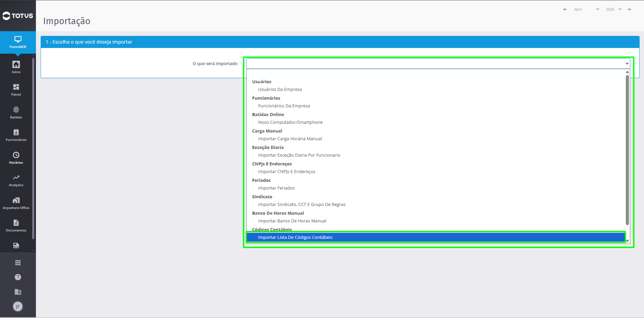Viewport: 644px width, 318px height.
Task: Click the sidebar menu scrollbar
Action: coord(33,149)
